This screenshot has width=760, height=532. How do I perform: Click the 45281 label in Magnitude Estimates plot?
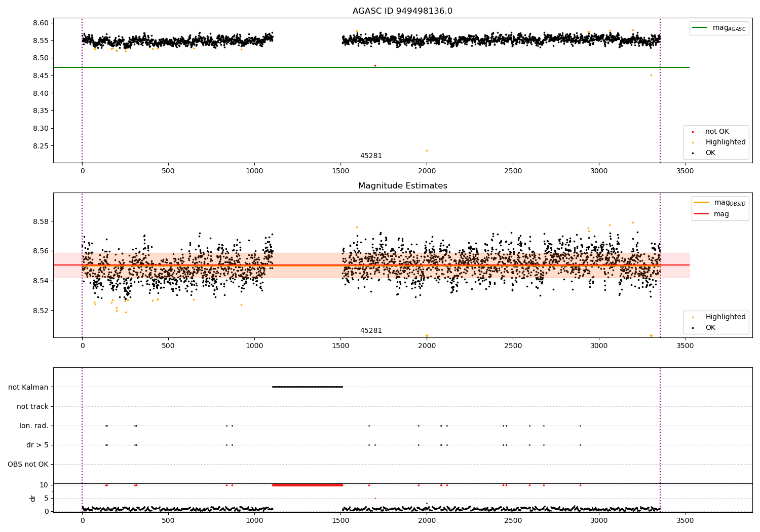[x=371, y=331]
